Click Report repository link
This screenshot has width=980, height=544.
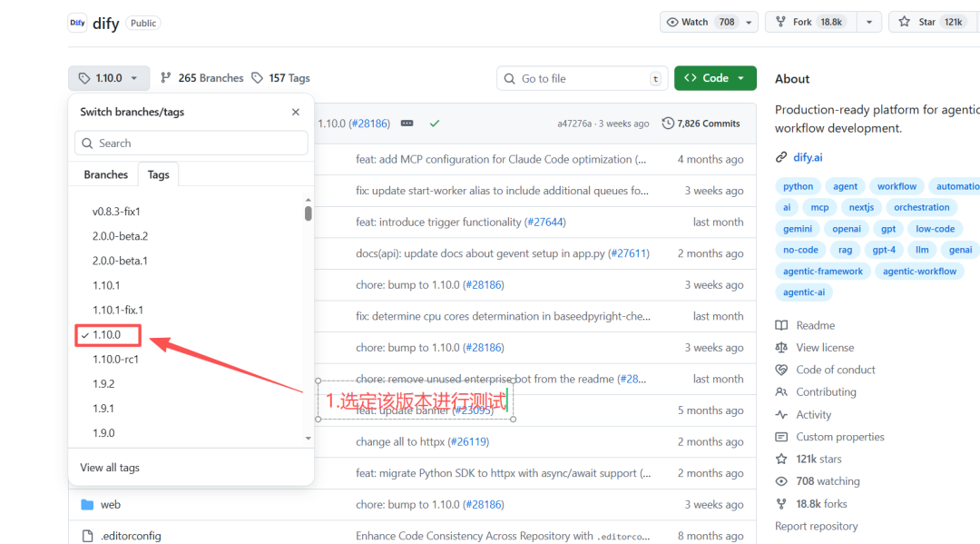817,527
